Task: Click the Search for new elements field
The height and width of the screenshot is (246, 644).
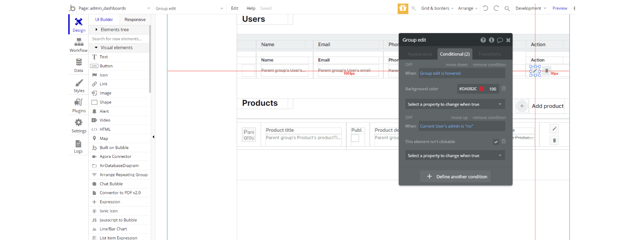Action: (x=119, y=39)
